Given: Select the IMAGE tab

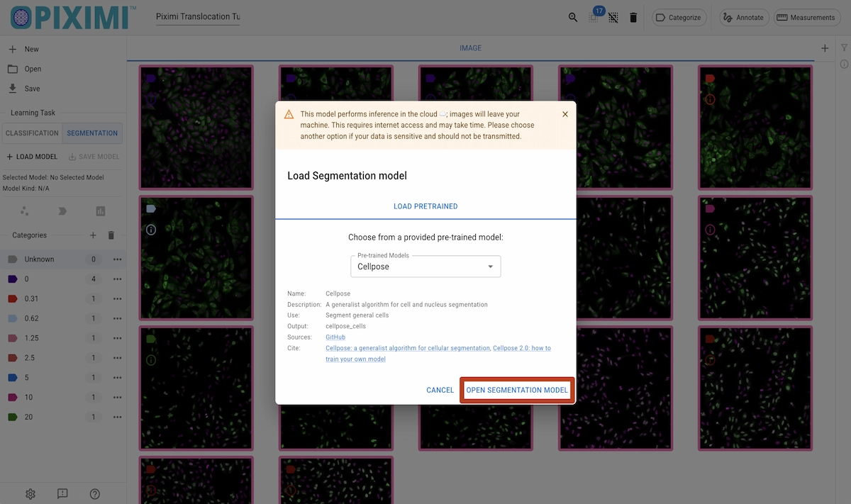Looking at the screenshot, I should pyautogui.click(x=470, y=48).
